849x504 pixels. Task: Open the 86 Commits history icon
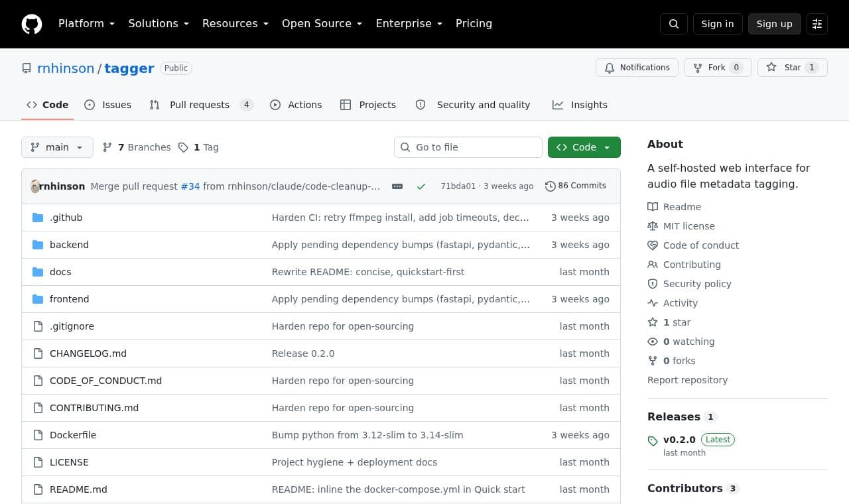click(x=550, y=186)
